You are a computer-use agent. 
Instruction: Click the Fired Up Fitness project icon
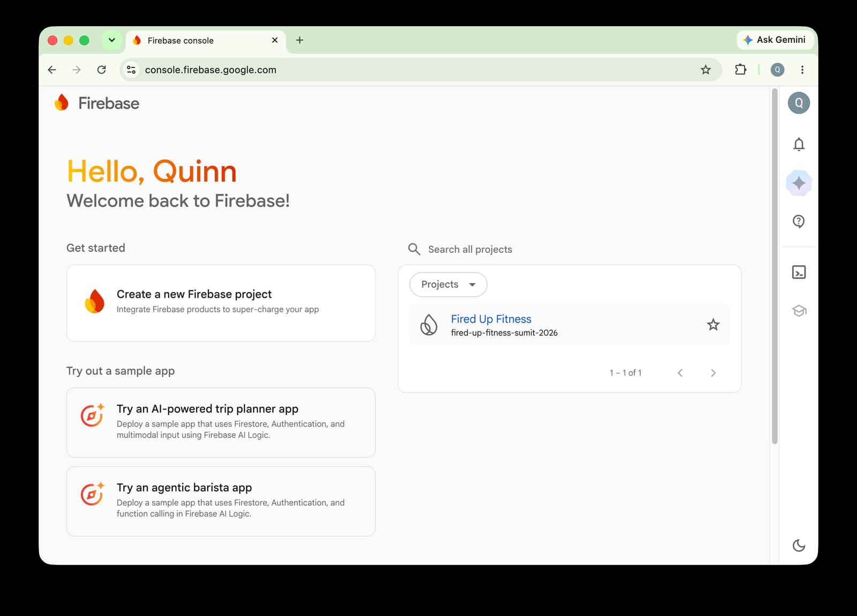pyautogui.click(x=428, y=325)
